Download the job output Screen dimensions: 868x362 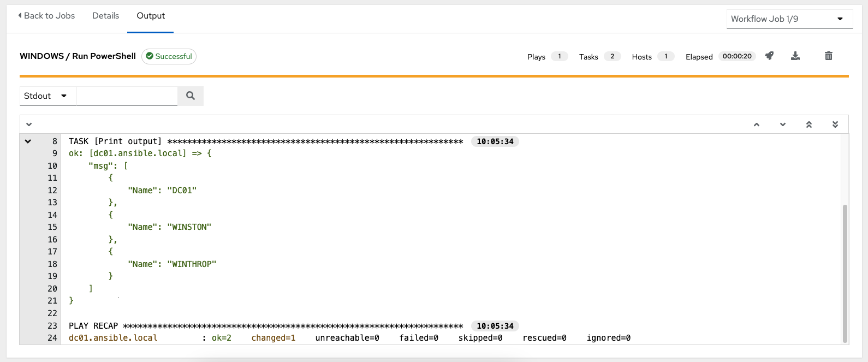click(795, 56)
